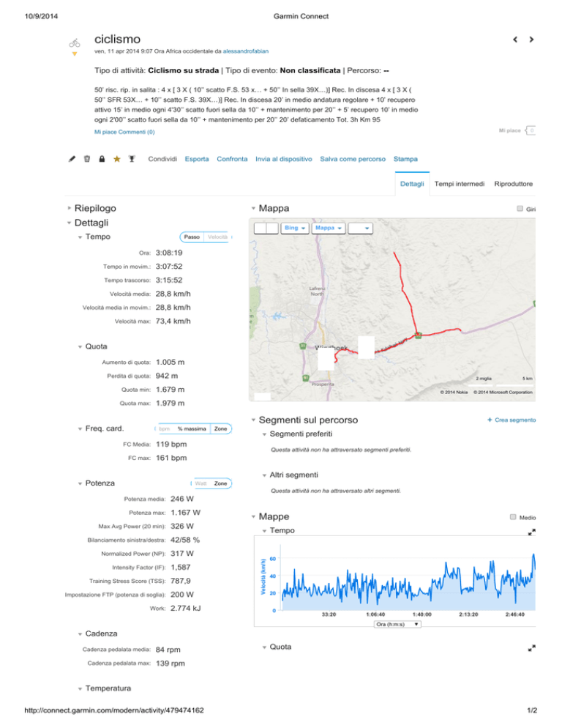Open alessandrofabian profile link

click(x=245, y=51)
